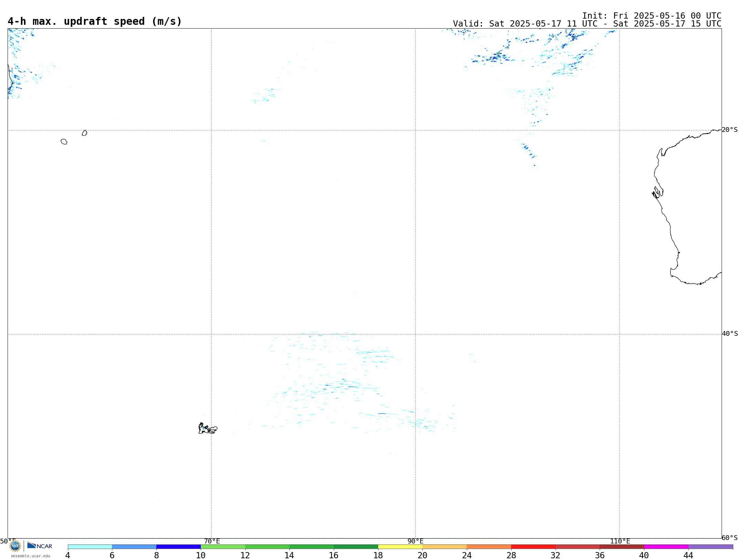Select the light orange 20-24 colorbar swatch
The image size is (744, 560).
[445, 547]
